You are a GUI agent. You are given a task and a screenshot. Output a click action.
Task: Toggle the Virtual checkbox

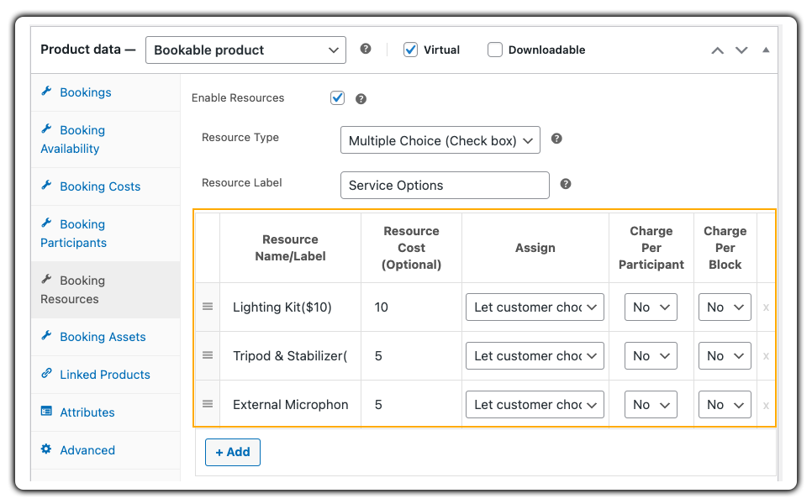click(x=411, y=50)
